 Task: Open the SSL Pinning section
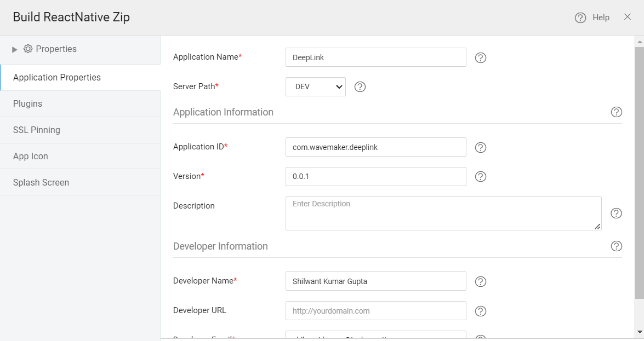(37, 130)
